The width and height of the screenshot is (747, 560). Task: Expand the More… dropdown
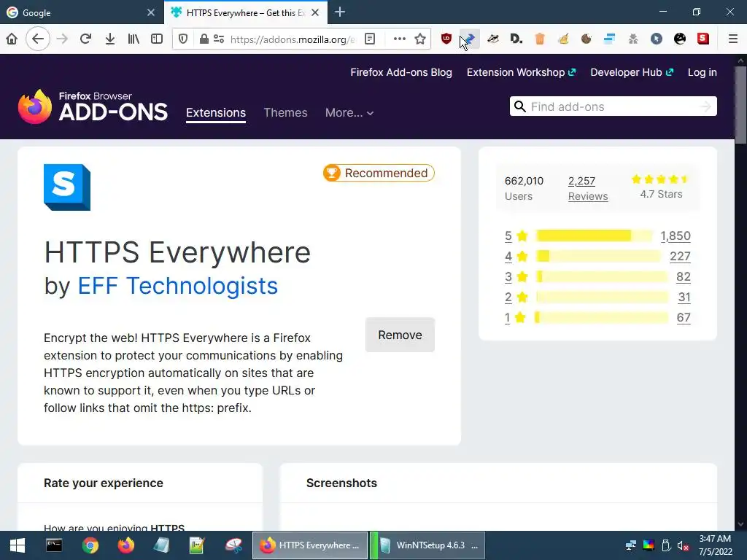point(349,113)
